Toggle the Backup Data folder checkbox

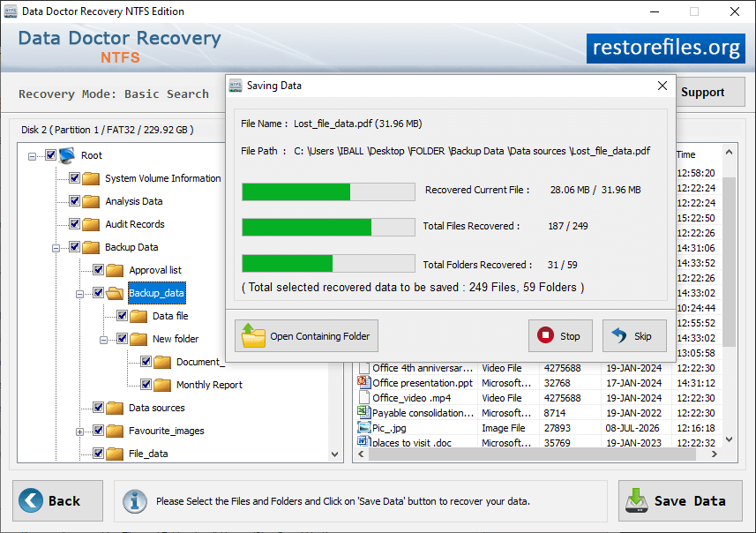(x=74, y=246)
